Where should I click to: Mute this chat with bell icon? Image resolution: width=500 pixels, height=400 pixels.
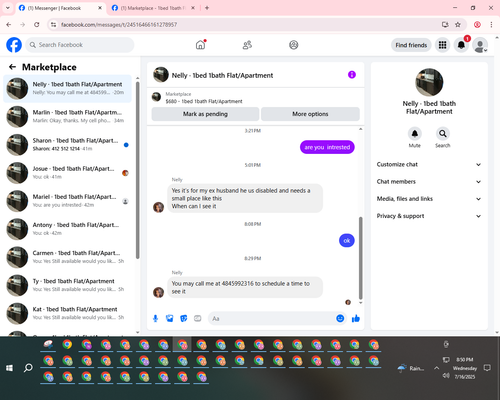click(x=414, y=134)
